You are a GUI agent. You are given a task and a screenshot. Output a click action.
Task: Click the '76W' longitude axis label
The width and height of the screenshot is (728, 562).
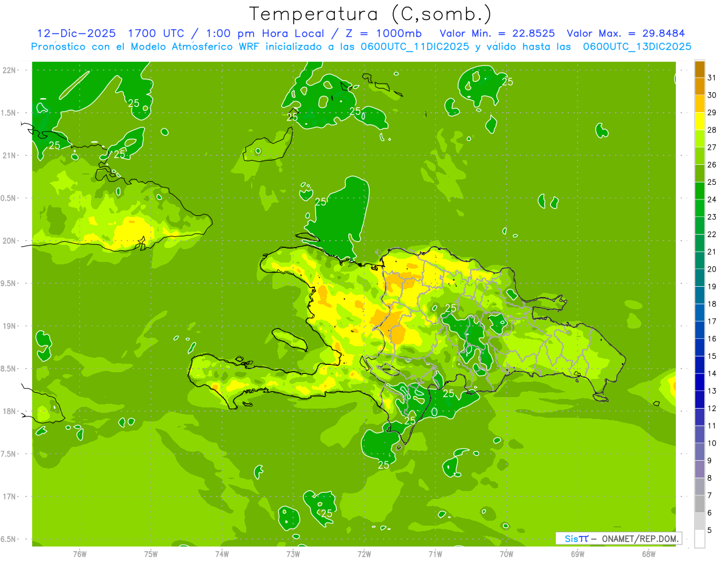(x=79, y=554)
